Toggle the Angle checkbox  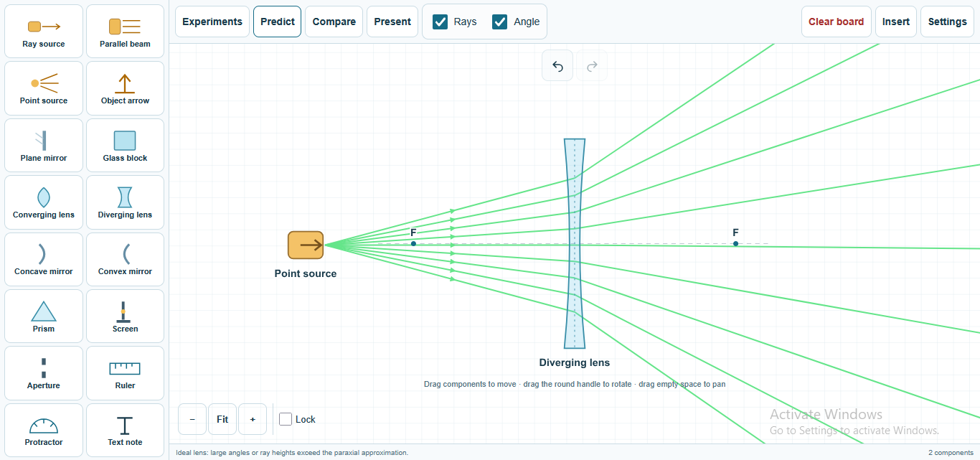tap(500, 22)
